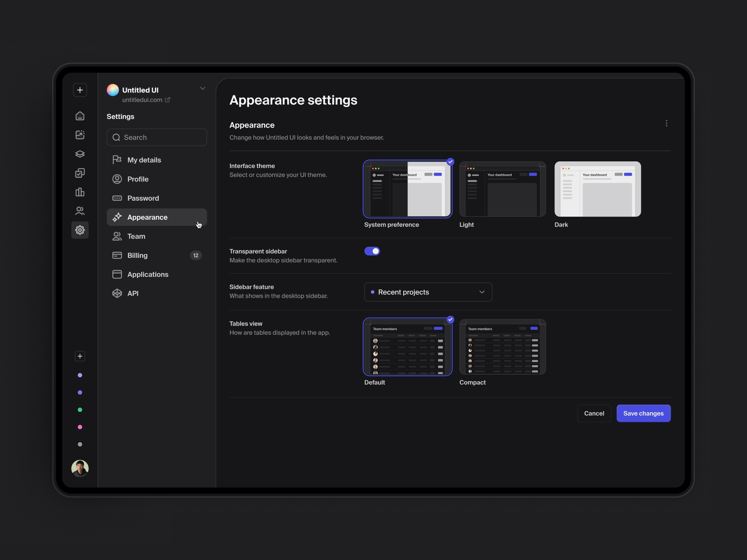Select the Dark theme thumbnail
747x560 pixels.
coord(597,189)
